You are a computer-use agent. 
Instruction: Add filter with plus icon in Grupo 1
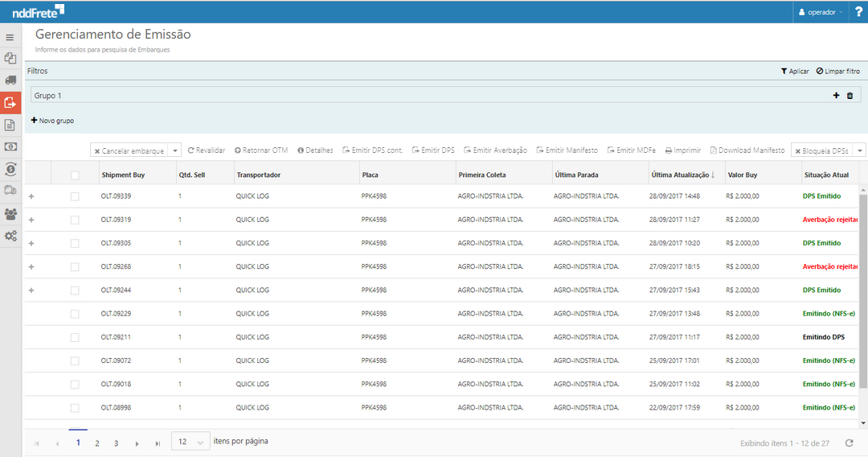[836, 96]
